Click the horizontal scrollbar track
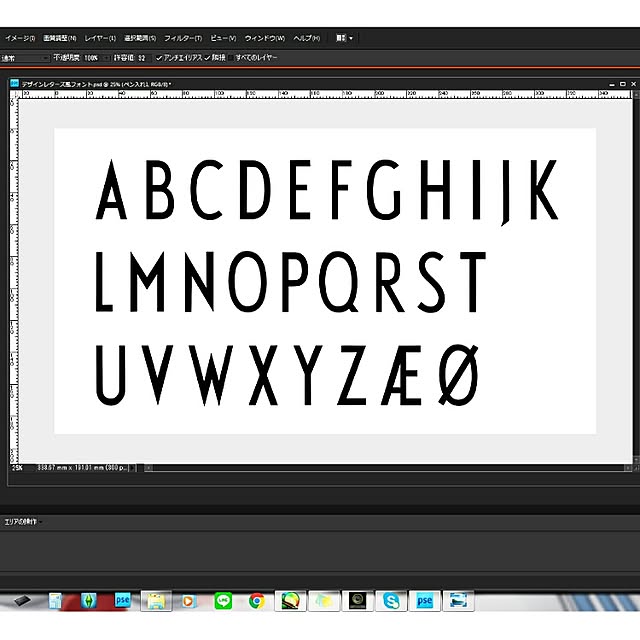Screen dimensions: 640x640 [388, 468]
